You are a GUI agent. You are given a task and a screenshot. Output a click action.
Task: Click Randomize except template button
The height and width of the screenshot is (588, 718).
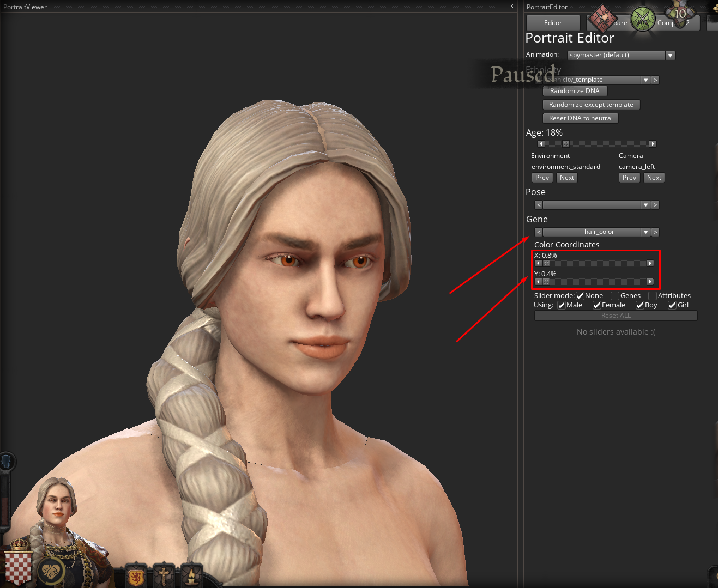[x=591, y=105]
